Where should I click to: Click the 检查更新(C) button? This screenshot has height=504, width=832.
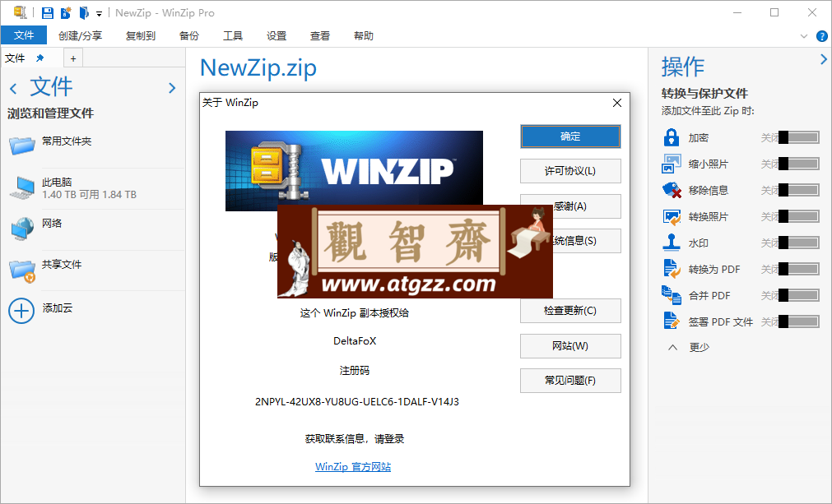[570, 311]
